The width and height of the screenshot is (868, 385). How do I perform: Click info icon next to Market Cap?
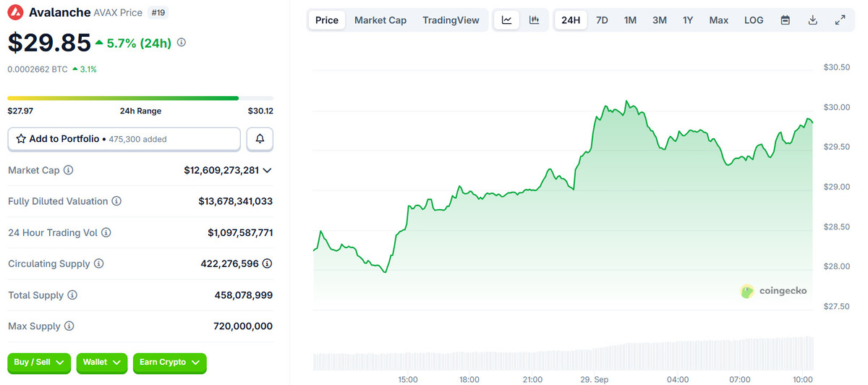click(69, 170)
